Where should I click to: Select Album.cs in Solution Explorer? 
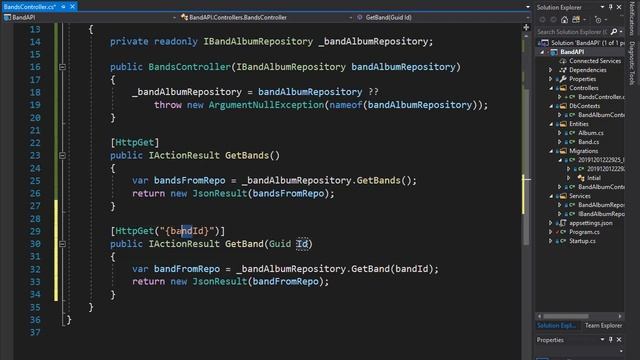(591, 133)
